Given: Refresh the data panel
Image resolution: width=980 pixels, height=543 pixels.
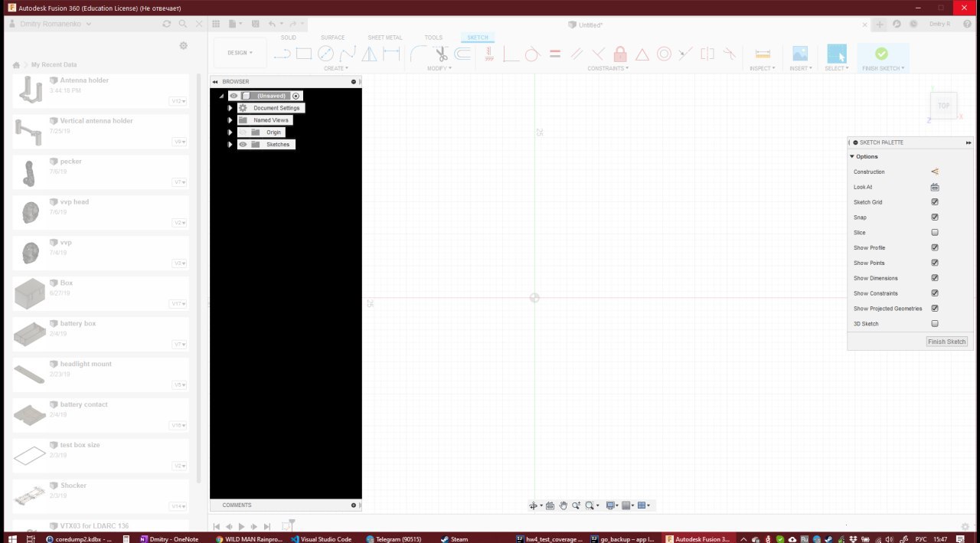Looking at the screenshot, I should click(x=167, y=24).
